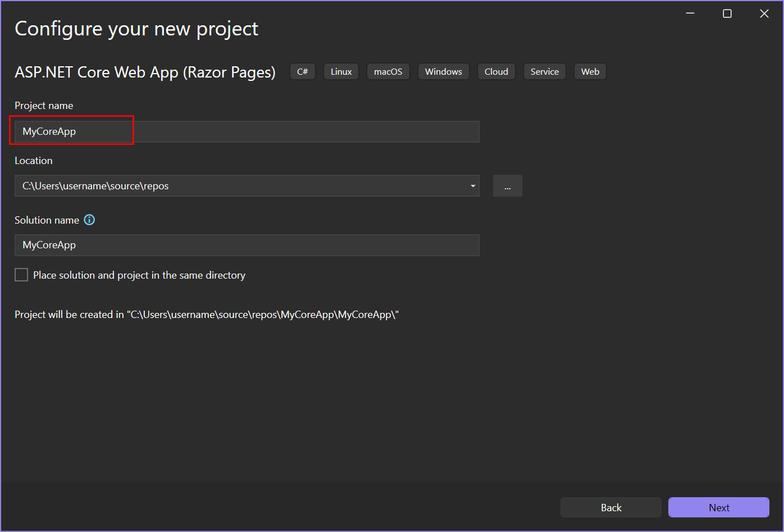This screenshot has height=532, width=784.
Task: Click the Linux platform tag
Action: click(x=341, y=71)
